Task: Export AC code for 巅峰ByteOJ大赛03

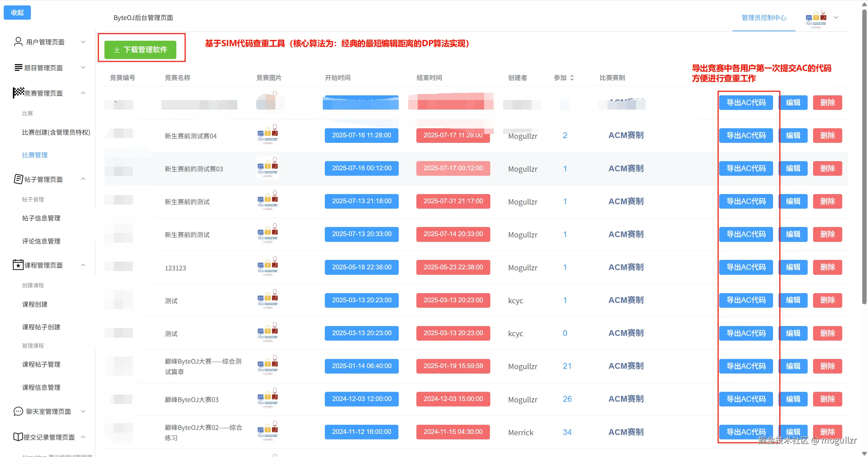Action: tap(746, 399)
